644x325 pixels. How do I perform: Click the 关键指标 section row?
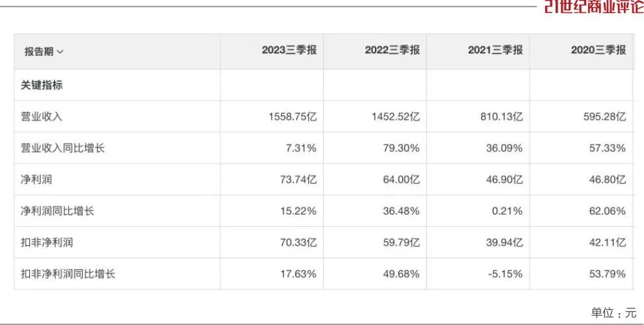click(x=42, y=85)
